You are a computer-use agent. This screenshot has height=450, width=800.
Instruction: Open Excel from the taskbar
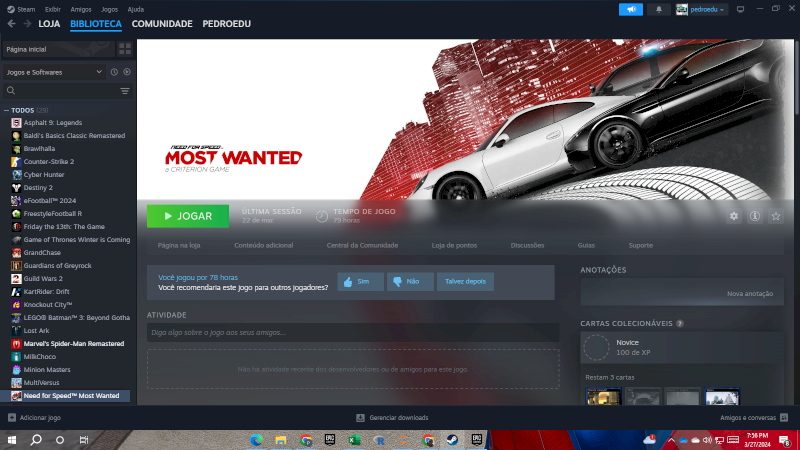[x=354, y=440]
